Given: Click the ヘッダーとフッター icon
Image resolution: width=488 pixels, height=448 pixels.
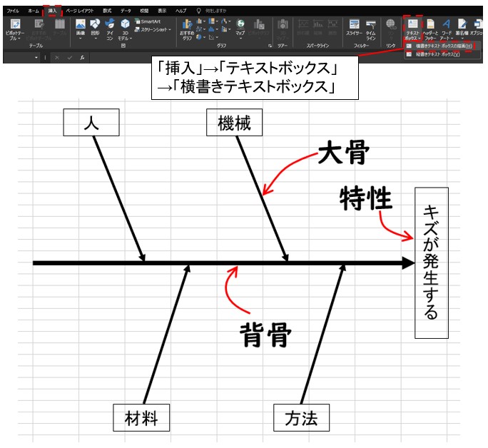Looking at the screenshot, I should tap(429, 29).
